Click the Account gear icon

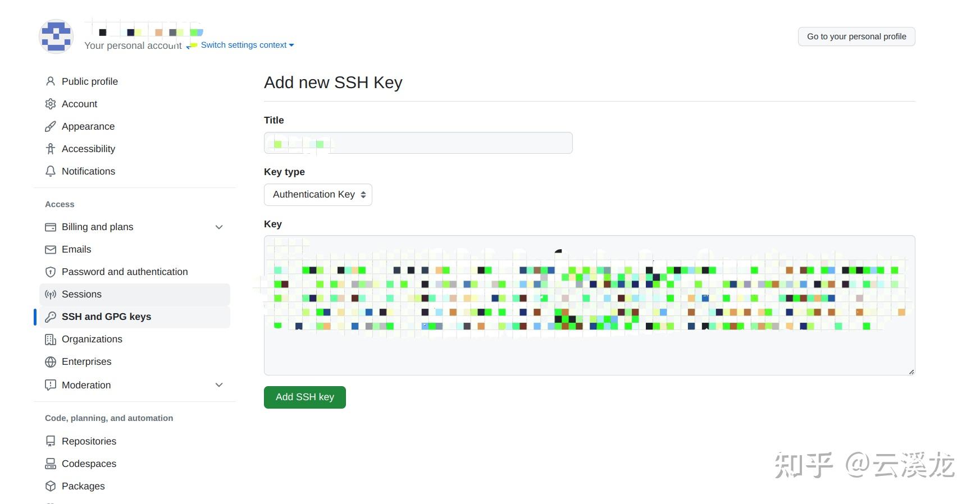click(51, 104)
